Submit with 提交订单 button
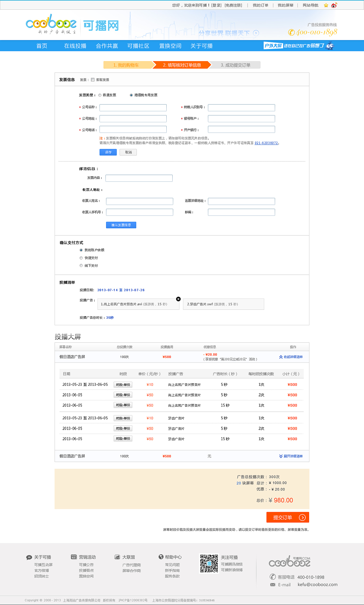The width and height of the screenshot is (364, 605). tap(288, 517)
